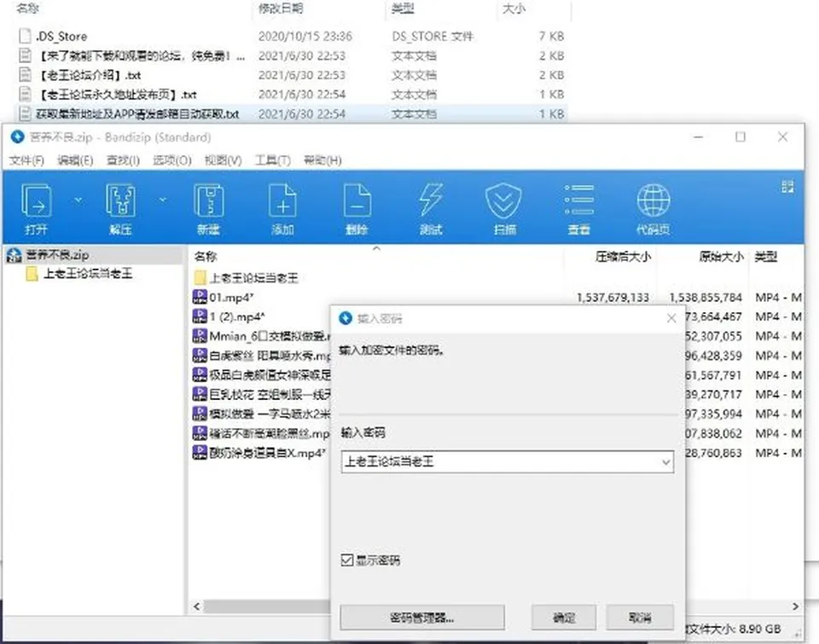
Task: Open the 工具(T) menu
Action: (273, 160)
